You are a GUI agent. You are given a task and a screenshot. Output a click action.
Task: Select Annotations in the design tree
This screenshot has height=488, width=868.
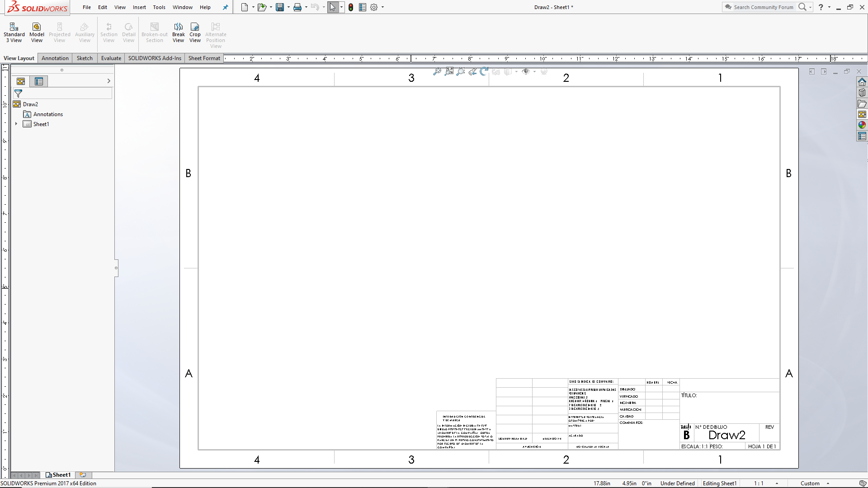(x=47, y=114)
